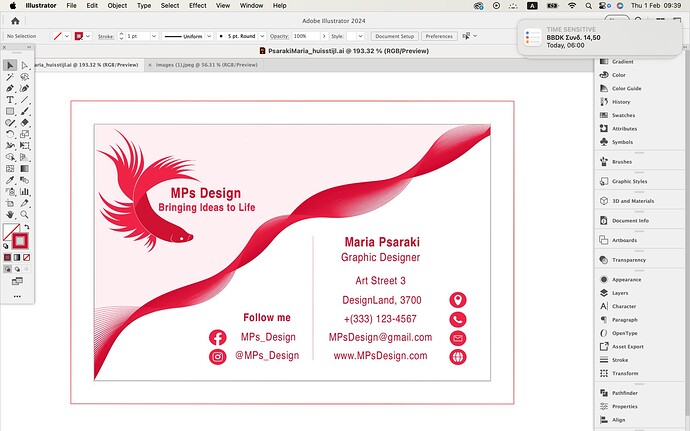Select the Free Transform tool
The width and height of the screenshot is (690, 431).
[25, 146]
